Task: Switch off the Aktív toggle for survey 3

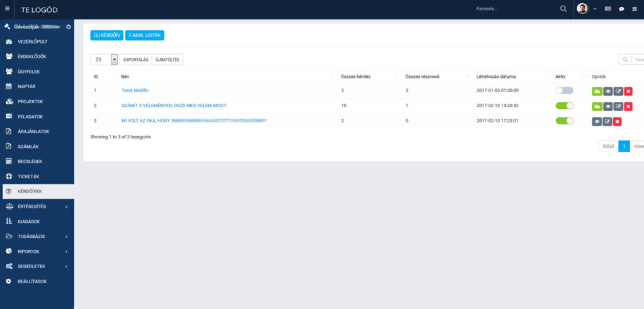Action: coord(564,121)
